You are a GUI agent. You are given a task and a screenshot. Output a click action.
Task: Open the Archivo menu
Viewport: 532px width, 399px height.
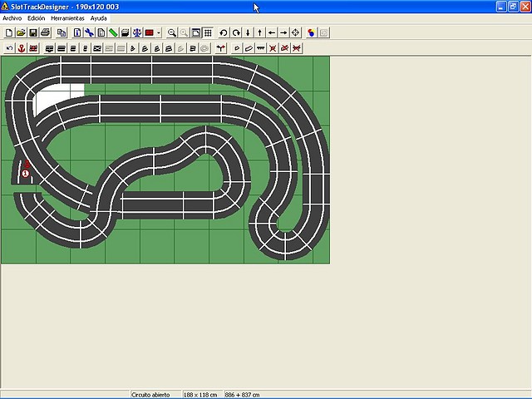(x=12, y=18)
